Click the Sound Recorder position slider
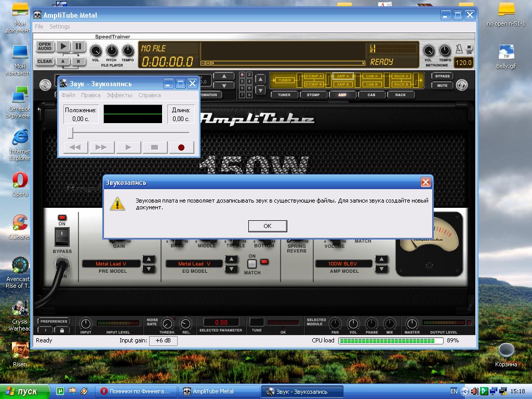The width and height of the screenshot is (532, 399). (x=71, y=134)
